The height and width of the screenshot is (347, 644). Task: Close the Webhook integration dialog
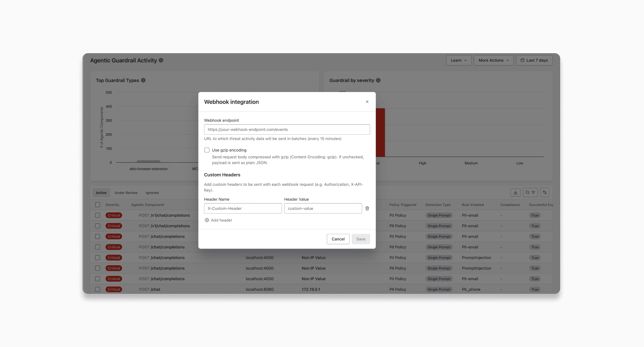coord(367,102)
